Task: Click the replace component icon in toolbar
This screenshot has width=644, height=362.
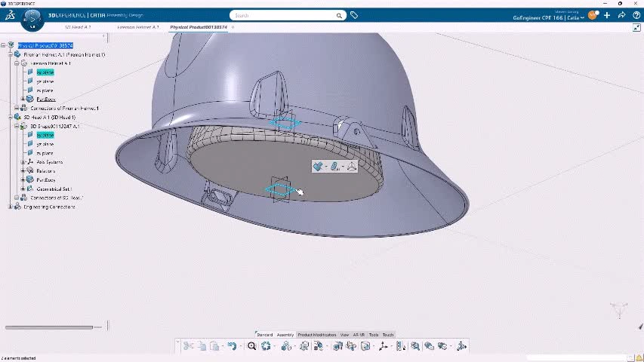Action: pos(337,346)
